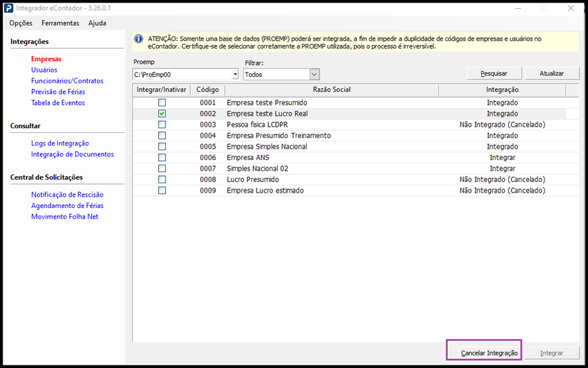The image size is (588, 368).
Task: Select Notificação de Rescisão link
Action: tap(67, 195)
